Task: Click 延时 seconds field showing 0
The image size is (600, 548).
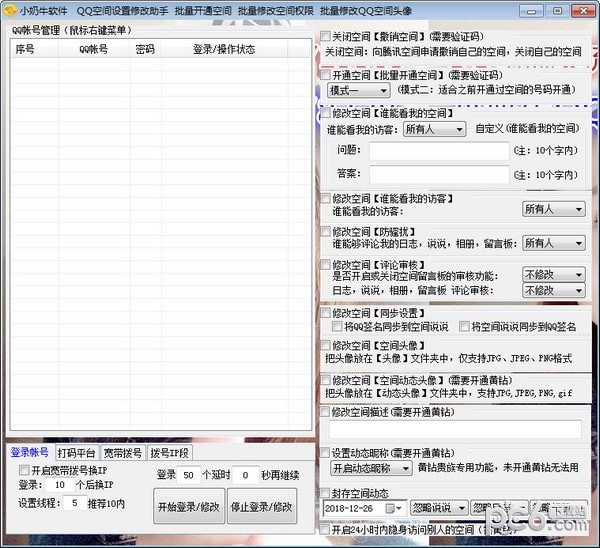Action: [245, 475]
